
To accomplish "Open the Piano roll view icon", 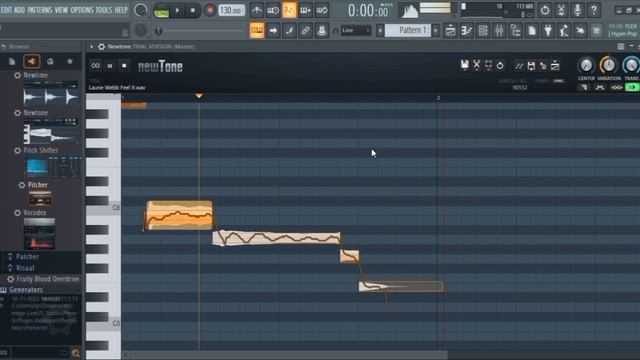I will coord(467,30).
